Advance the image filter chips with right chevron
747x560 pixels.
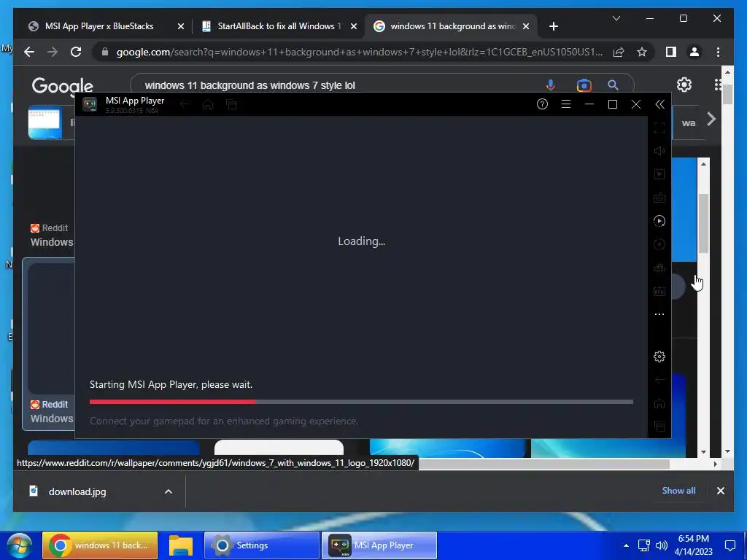tap(711, 119)
